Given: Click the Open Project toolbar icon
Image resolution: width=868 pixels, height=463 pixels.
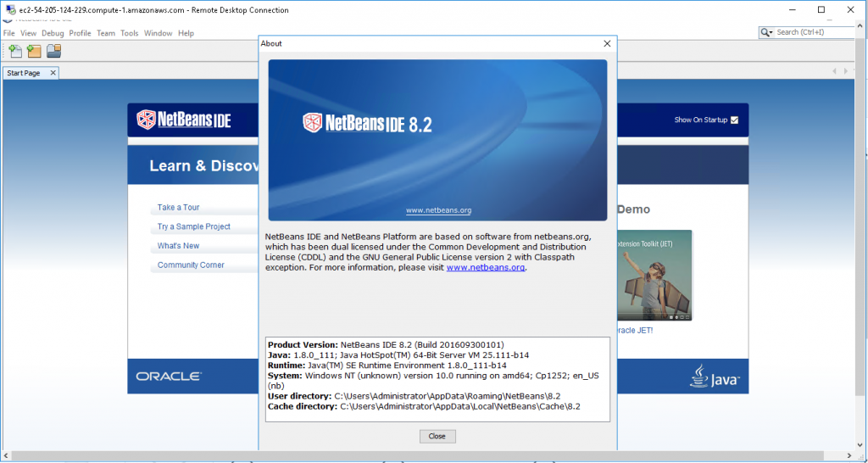Looking at the screenshot, I should pyautogui.click(x=53, y=52).
